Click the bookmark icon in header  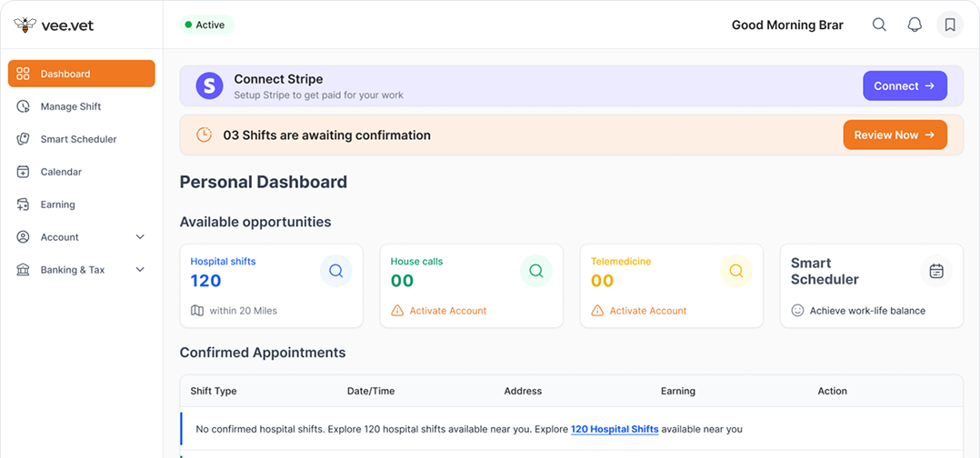coord(950,25)
